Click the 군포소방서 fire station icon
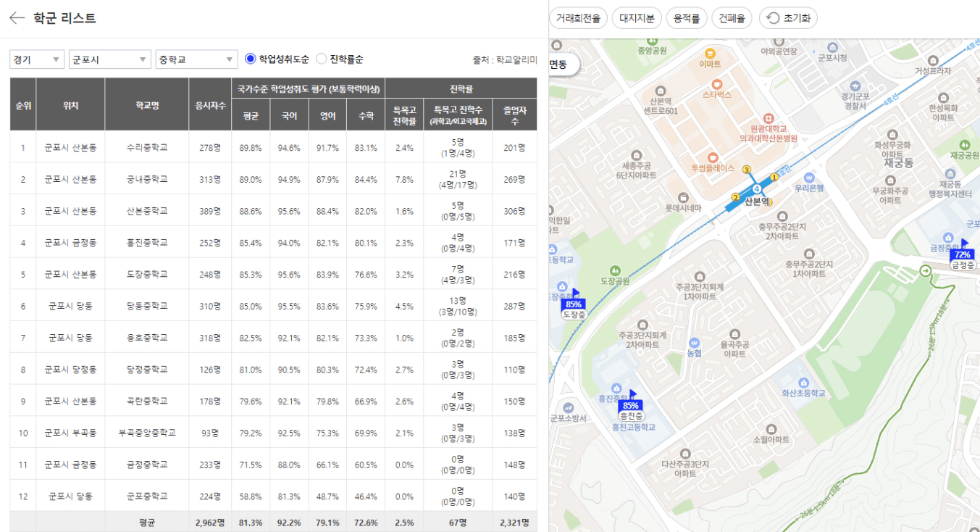The height and width of the screenshot is (532, 980). coord(569,407)
